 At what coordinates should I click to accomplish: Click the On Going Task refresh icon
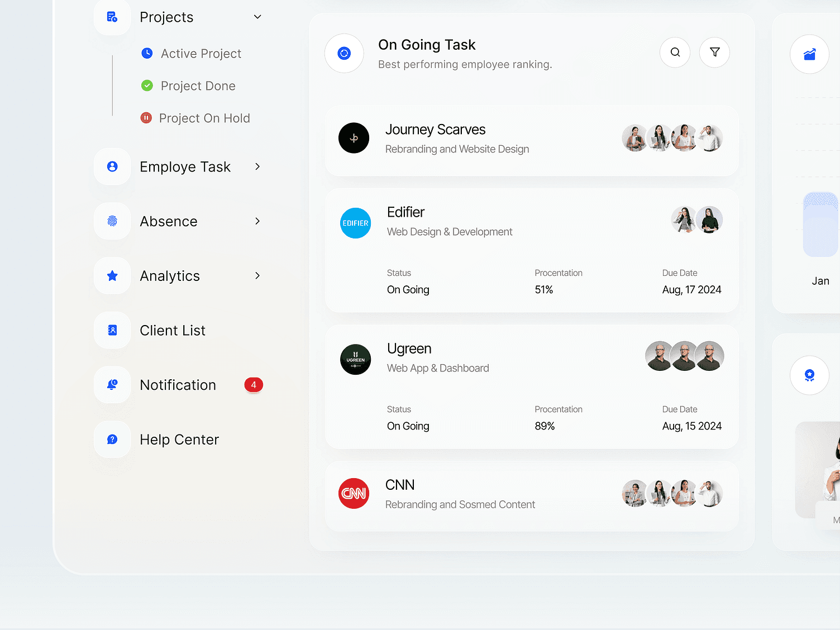click(344, 53)
